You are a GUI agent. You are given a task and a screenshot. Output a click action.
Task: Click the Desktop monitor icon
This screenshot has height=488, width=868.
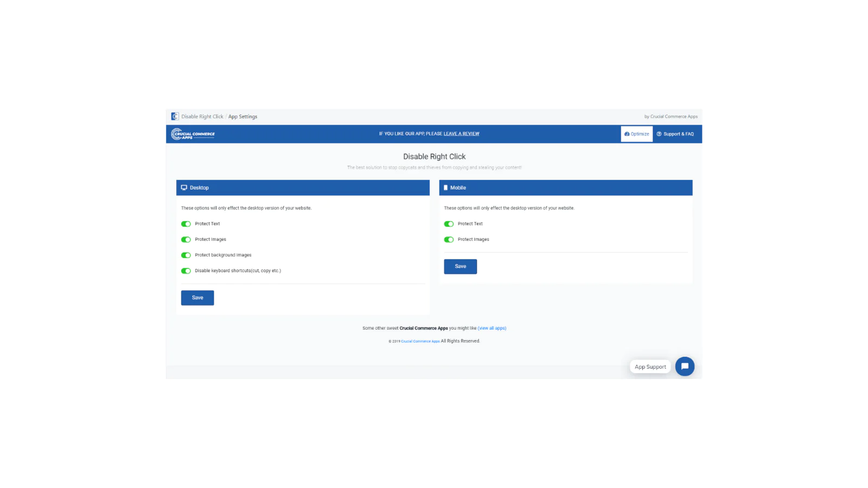184,188
